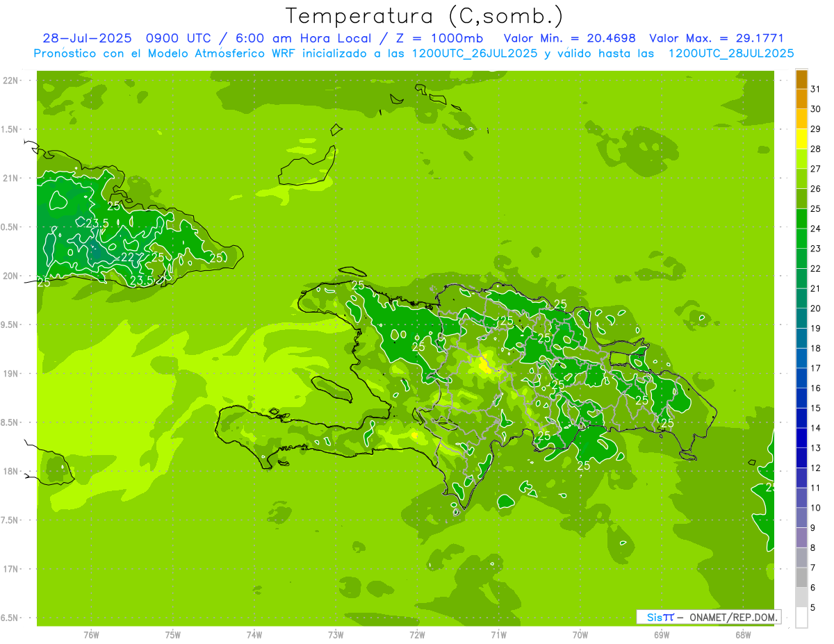Pick the blue swatch between 16 and 17
This screenshot has height=644, width=834.
tap(801, 379)
